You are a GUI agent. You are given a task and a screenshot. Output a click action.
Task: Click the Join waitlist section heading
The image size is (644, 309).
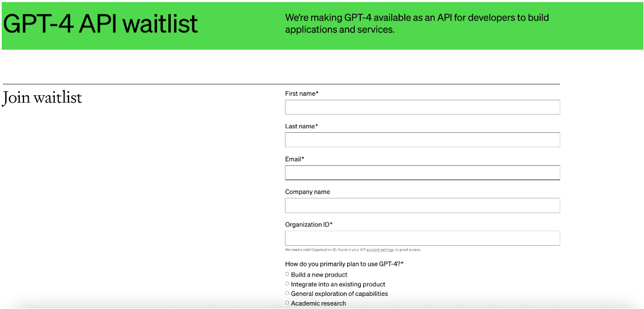[42, 99]
